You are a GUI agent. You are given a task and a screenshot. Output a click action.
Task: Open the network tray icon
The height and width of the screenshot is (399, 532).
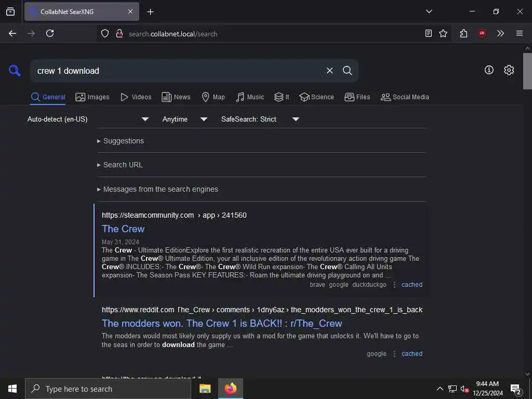[x=453, y=389]
